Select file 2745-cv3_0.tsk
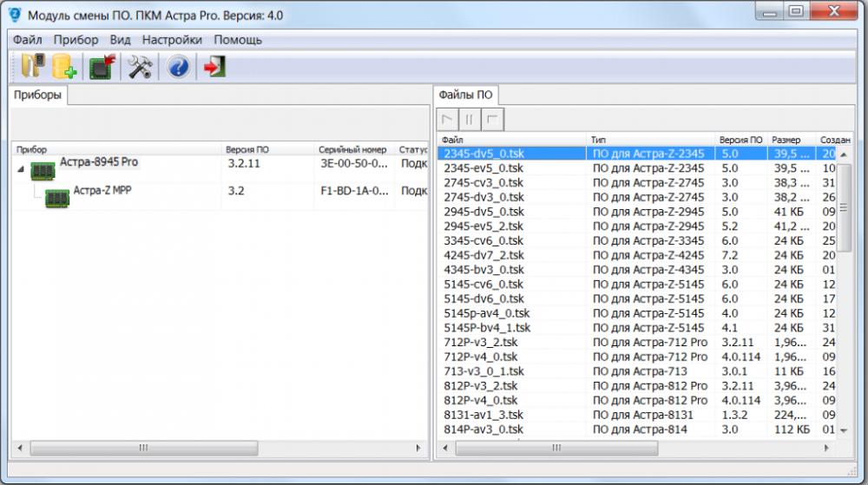Screen dimensions: 868x485 pos(483,182)
